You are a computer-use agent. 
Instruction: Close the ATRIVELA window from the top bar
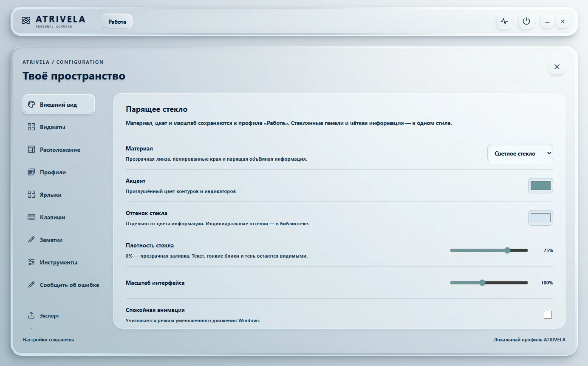[563, 22]
